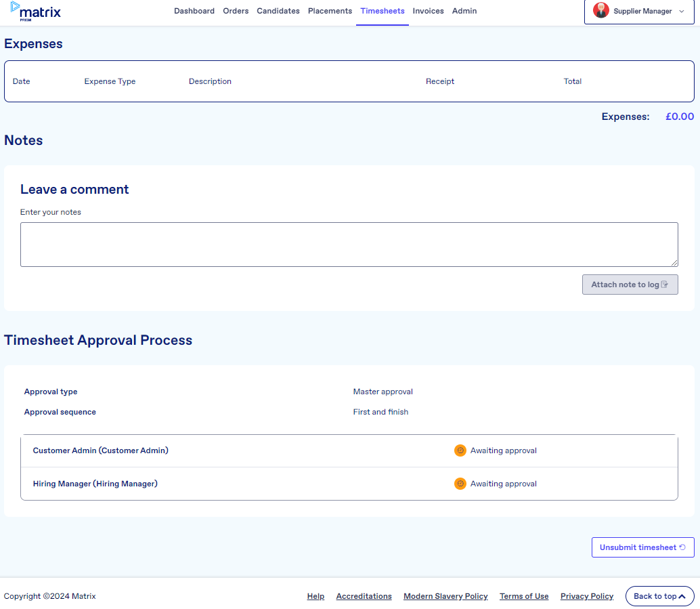
Task: Click the Timesheet Approval Process heading
Action: click(x=98, y=340)
